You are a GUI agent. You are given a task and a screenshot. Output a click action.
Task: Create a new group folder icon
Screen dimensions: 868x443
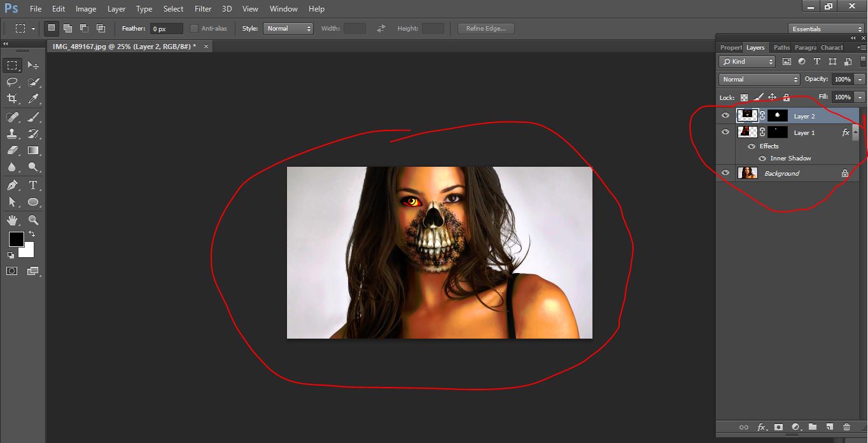[813, 427]
